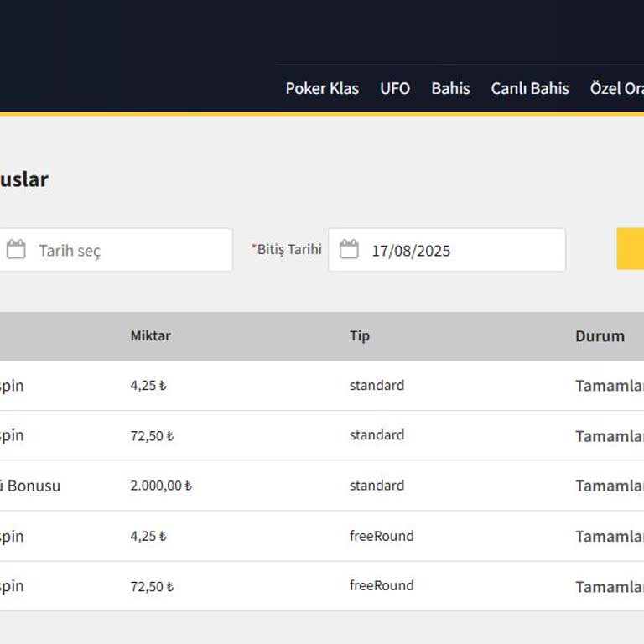Open the calendar icon next to 17/08/2025

click(x=349, y=250)
